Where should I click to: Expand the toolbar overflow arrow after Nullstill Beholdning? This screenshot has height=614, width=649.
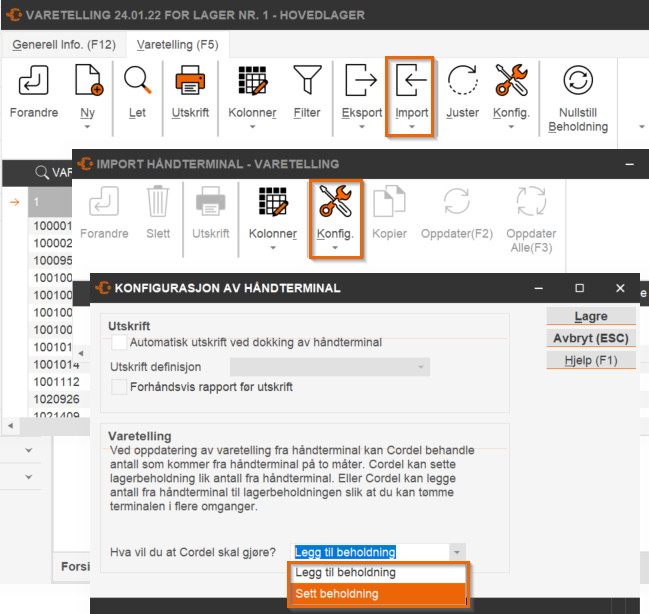(x=642, y=127)
